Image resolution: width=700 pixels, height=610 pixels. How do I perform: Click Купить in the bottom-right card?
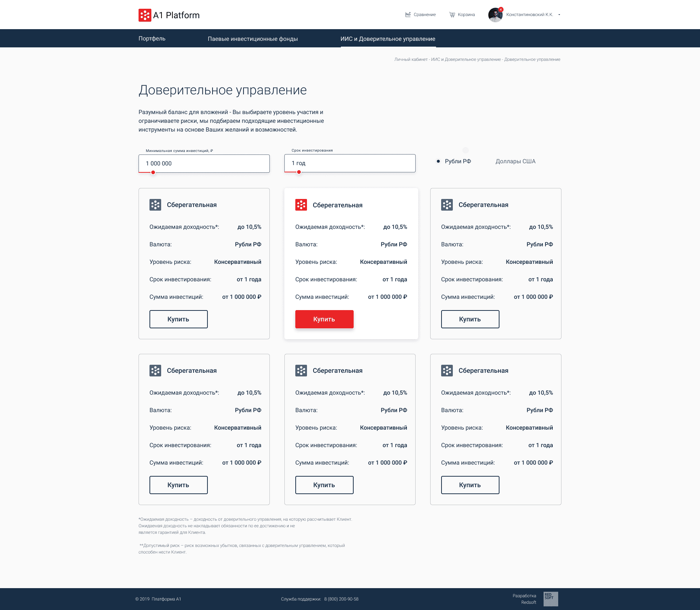point(470,485)
